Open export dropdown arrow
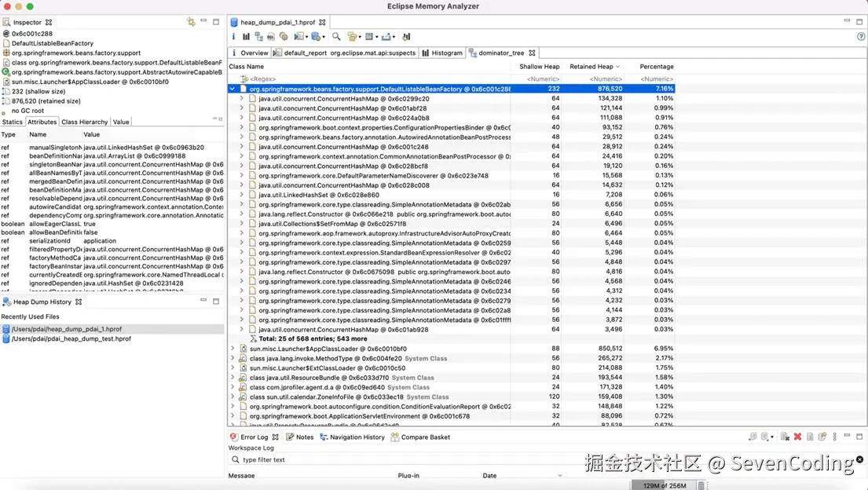Viewport: 868px width, 490px height. (x=394, y=37)
